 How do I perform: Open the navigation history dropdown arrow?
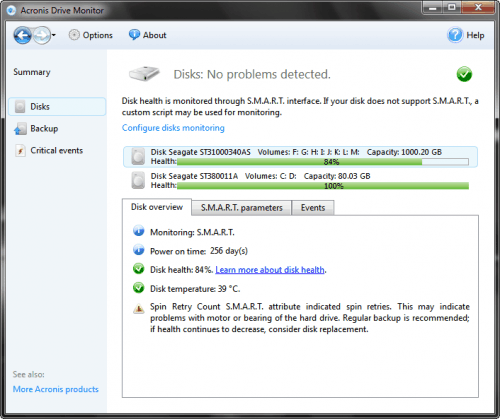pyautogui.click(x=54, y=35)
